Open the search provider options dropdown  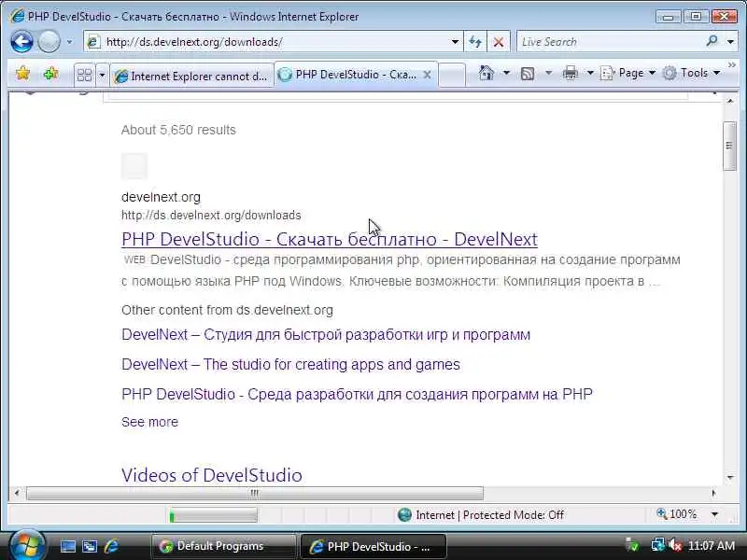(730, 42)
